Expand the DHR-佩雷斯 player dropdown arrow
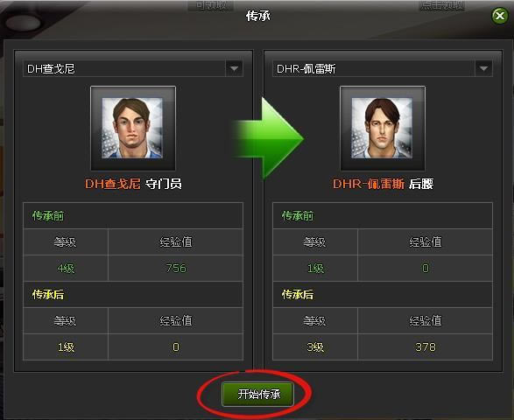514x420 pixels. [483, 68]
